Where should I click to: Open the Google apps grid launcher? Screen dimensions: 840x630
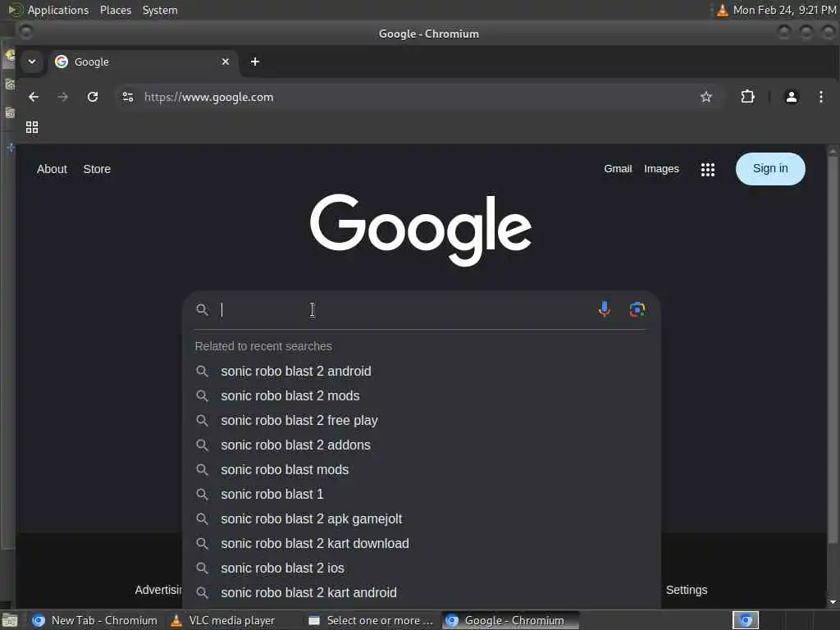pyautogui.click(x=708, y=169)
